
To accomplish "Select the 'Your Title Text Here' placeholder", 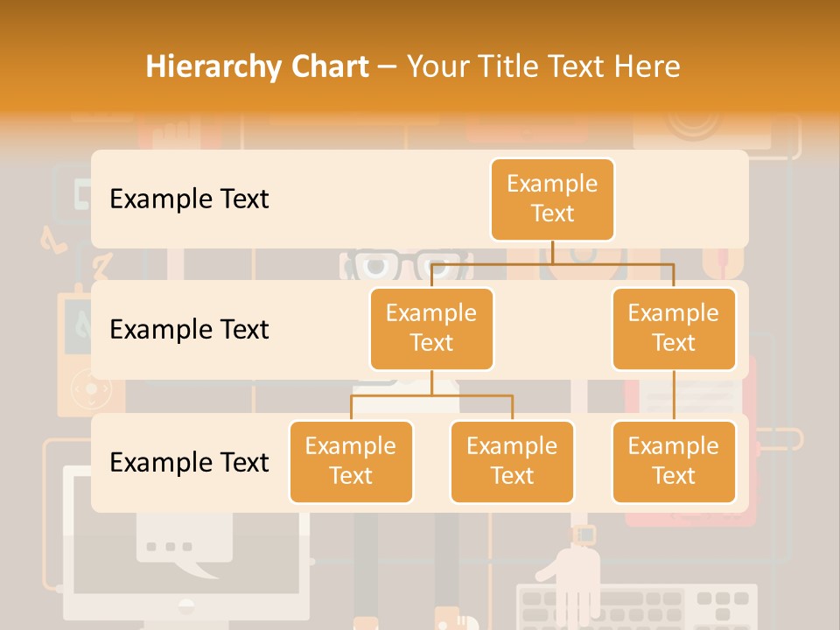I will (543, 66).
